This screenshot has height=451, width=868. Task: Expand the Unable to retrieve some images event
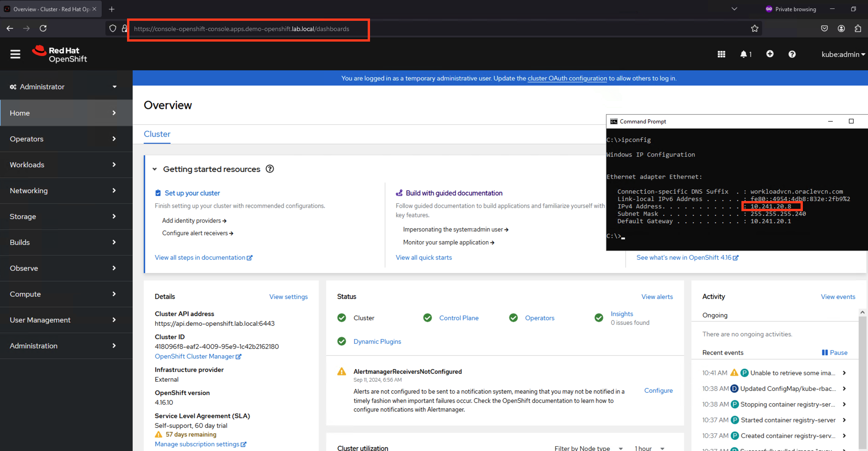tap(844, 373)
